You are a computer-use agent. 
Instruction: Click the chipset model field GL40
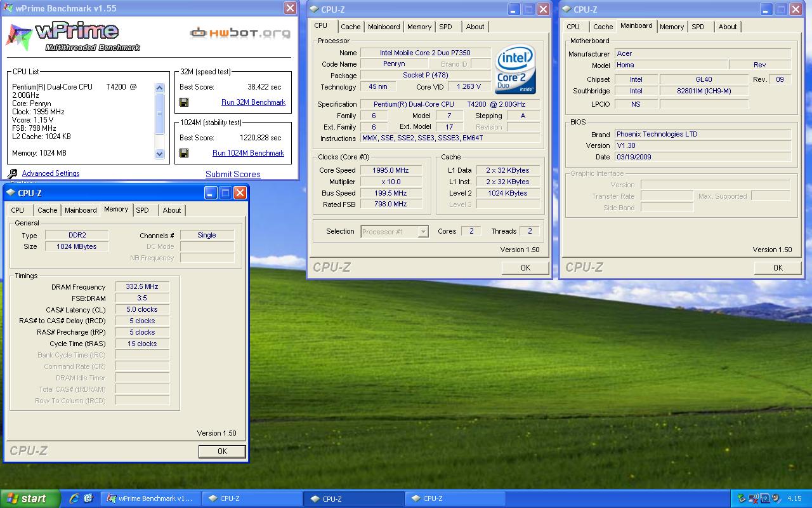pyautogui.click(x=704, y=79)
